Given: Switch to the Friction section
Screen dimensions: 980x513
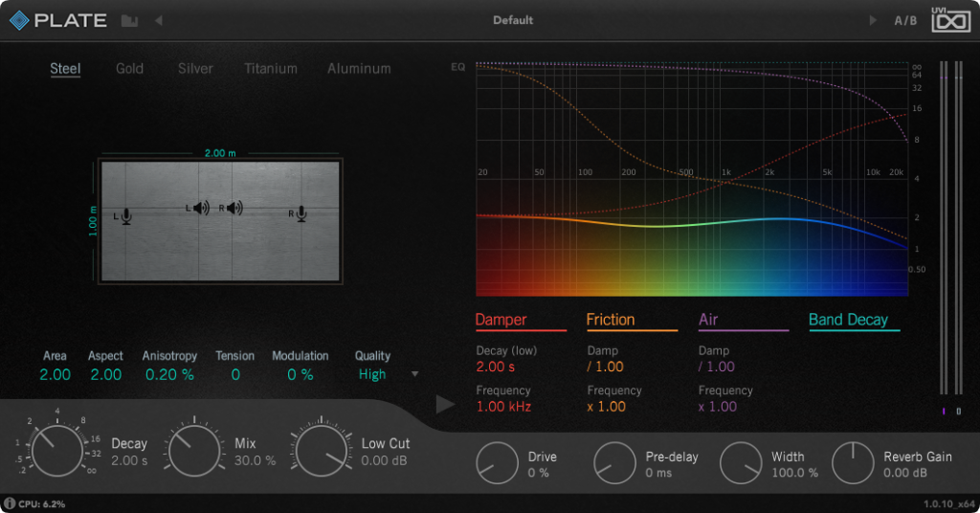Looking at the screenshot, I should (610, 320).
